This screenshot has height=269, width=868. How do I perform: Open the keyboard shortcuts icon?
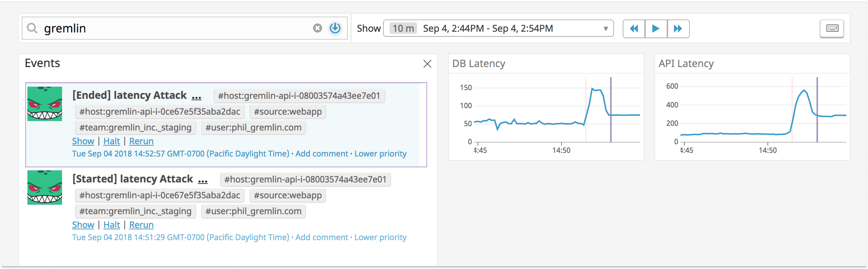(x=832, y=28)
